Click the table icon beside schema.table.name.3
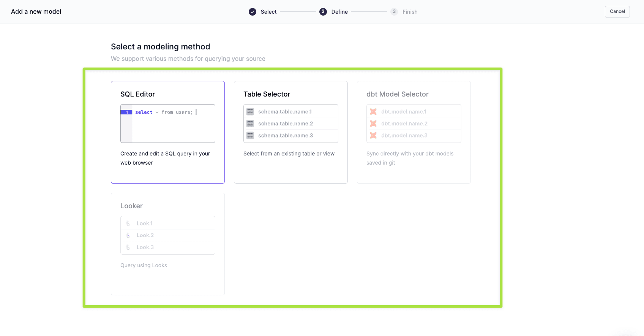The image size is (644, 336). (250, 135)
